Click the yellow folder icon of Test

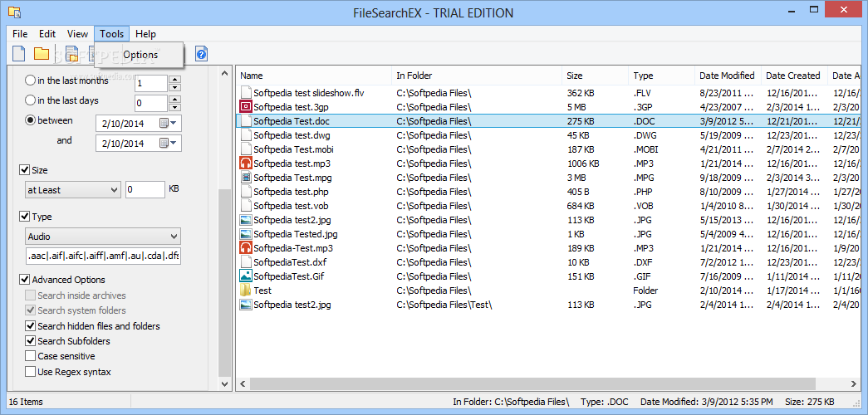246,290
